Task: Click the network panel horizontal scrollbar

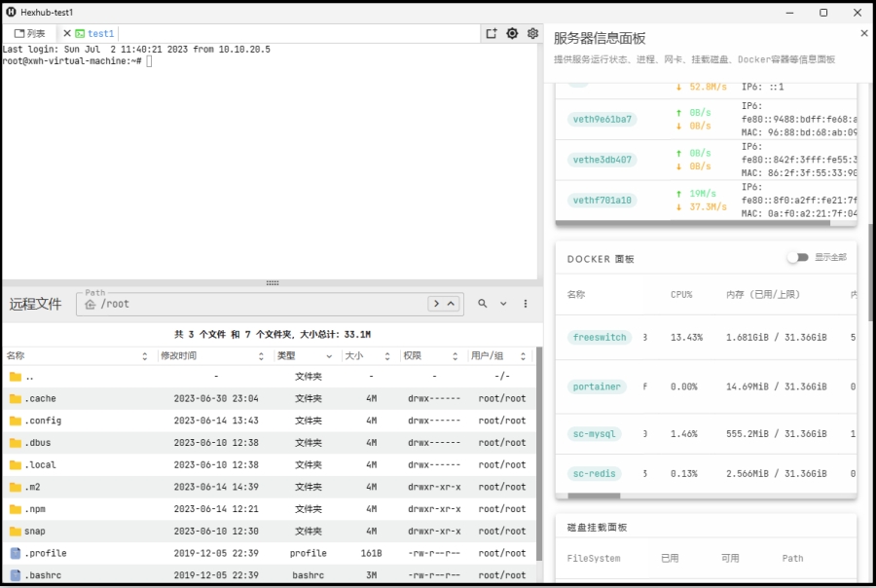Action: tap(693, 223)
